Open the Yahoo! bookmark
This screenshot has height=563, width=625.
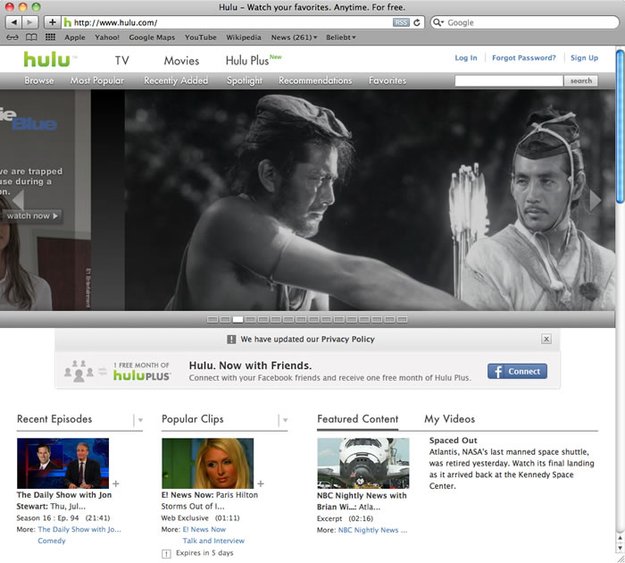pyautogui.click(x=107, y=37)
